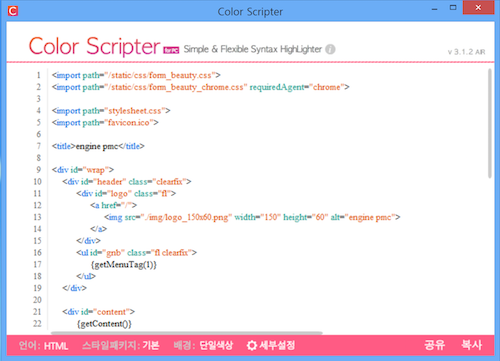
Task: Click the 복사 copy button
Action: point(472,345)
